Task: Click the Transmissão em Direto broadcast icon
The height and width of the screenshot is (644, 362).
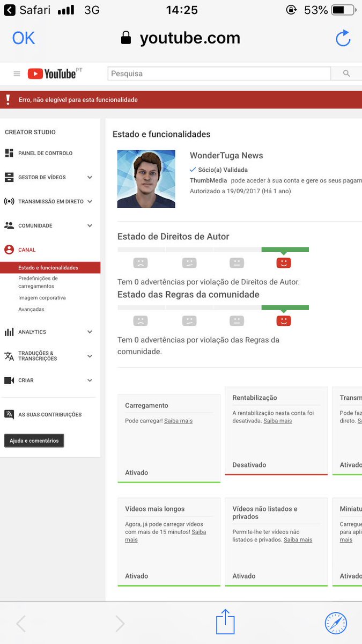Action: [9, 202]
